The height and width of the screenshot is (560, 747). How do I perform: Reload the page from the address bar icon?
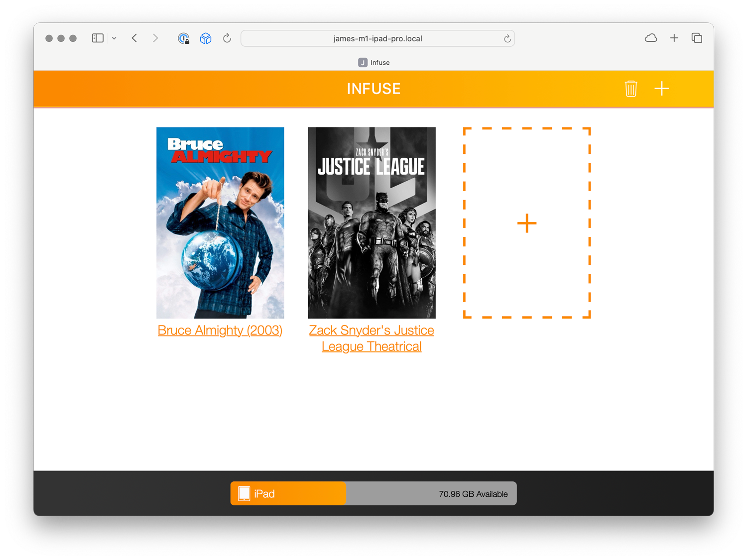pyautogui.click(x=507, y=39)
